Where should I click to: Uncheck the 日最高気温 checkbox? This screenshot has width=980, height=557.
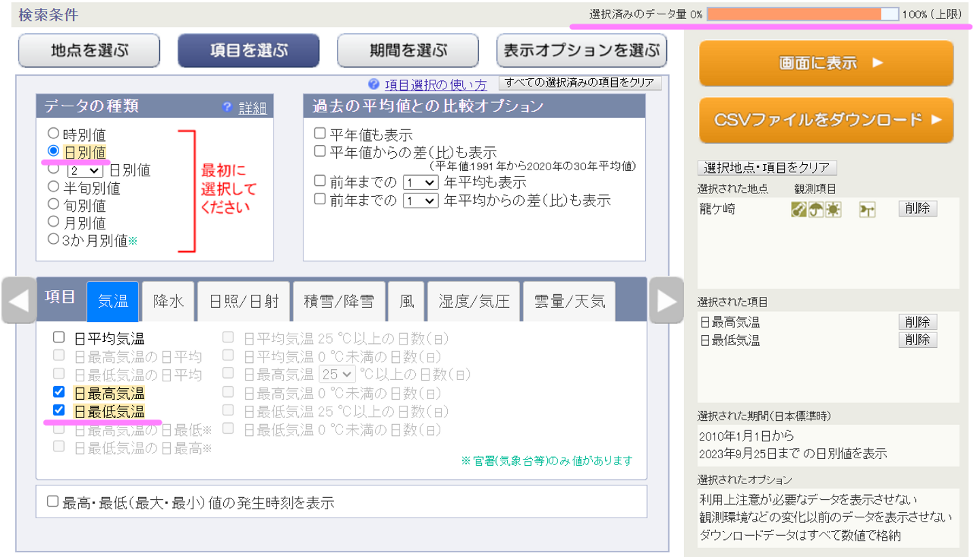pos(59,392)
